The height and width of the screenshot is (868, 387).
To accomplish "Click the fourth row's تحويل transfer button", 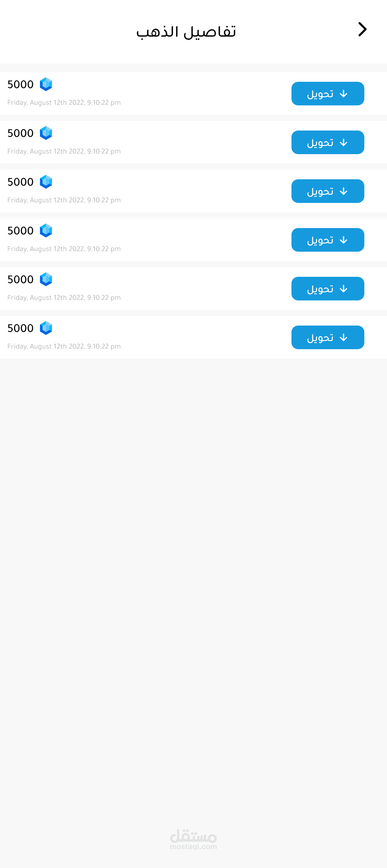I will point(328,240).
